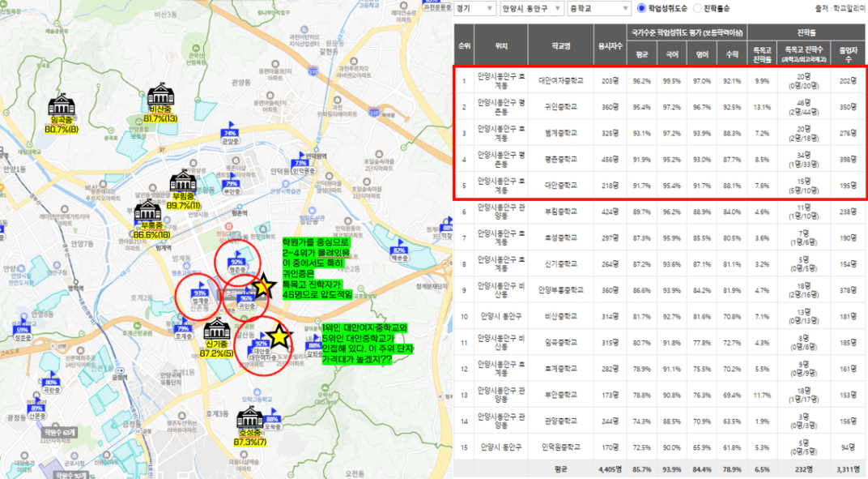Open the 중학교 school level dropdown
This screenshot has height=479, width=868.
click(599, 8)
